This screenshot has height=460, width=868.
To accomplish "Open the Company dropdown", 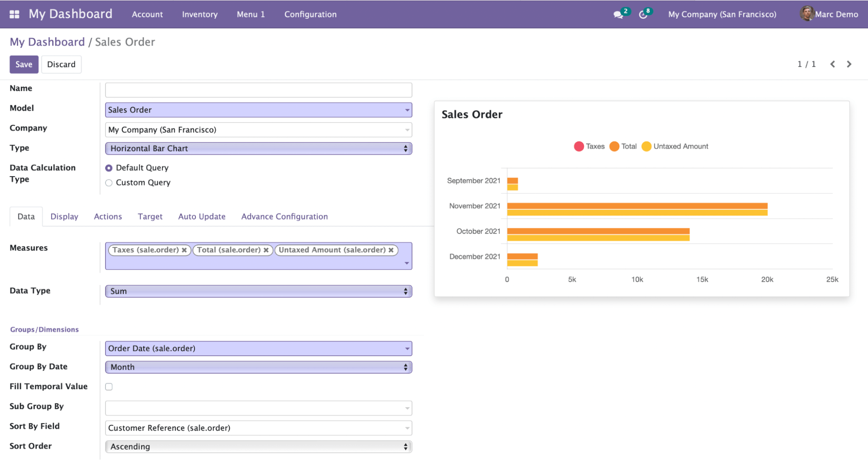I will coord(258,130).
